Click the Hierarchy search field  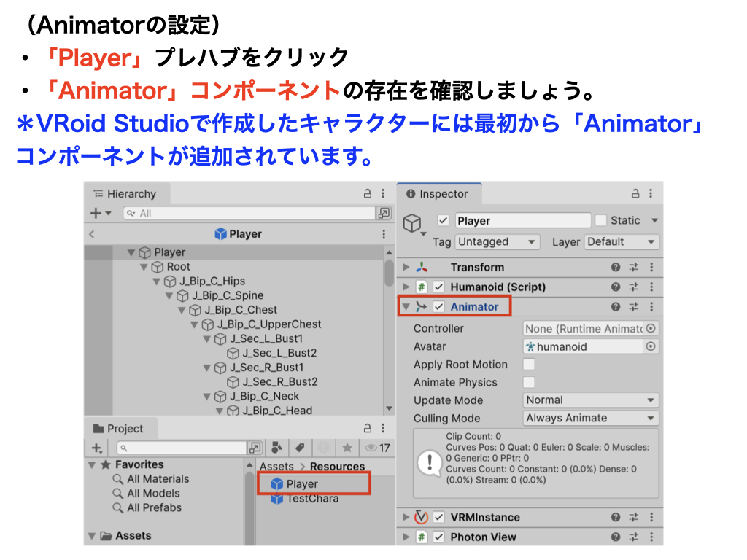click(x=249, y=214)
